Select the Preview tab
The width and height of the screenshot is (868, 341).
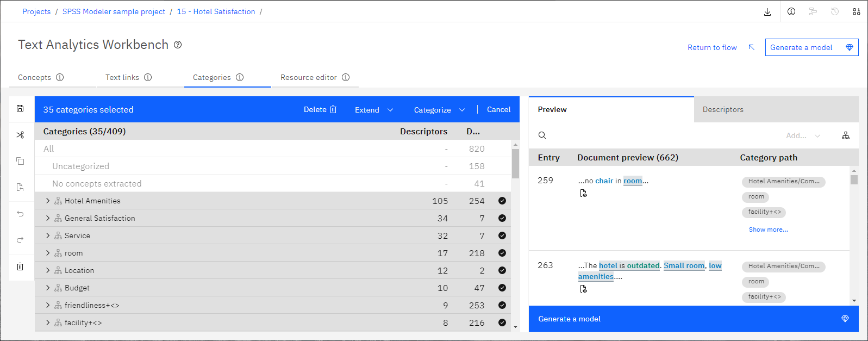(611, 109)
